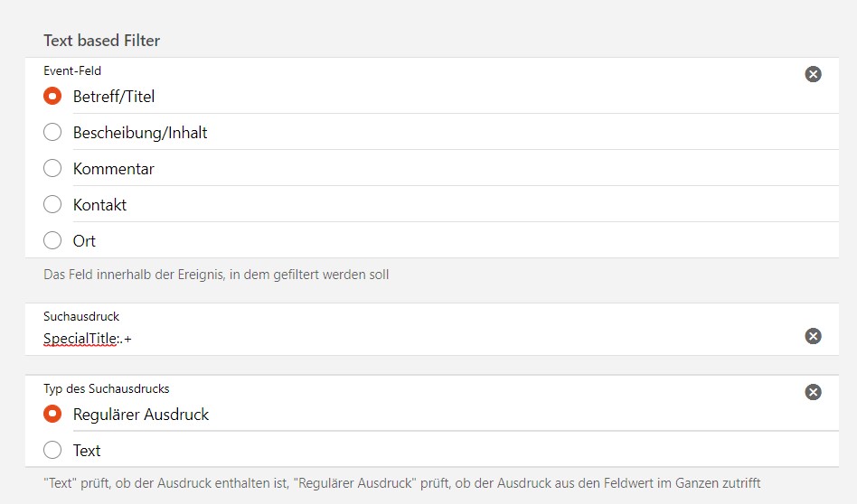Click the Betreff/Titel label text
The width and height of the screenshot is (857, 504).
[114, 97]
